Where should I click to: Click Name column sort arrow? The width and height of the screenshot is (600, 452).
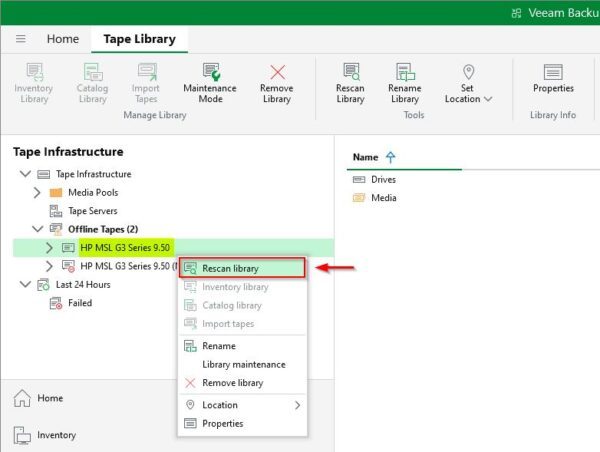pyautogui.click(x=390, y=157)
